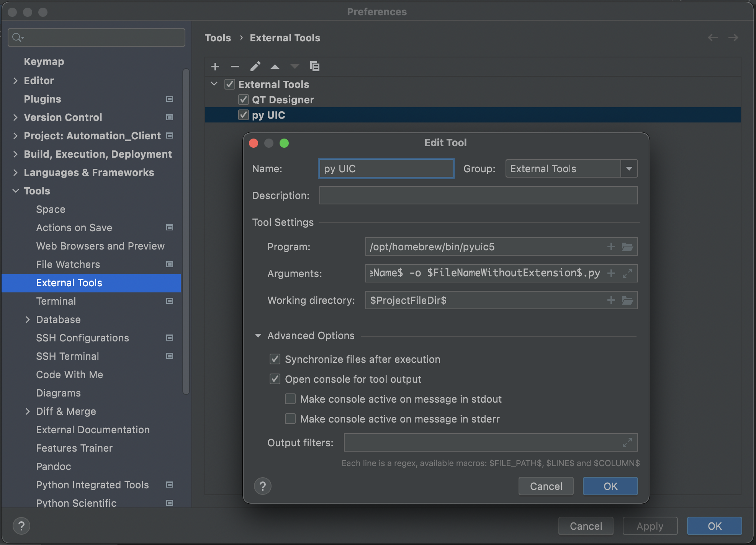This screenshot has height=545, width=756.
Task: Move tool down with the down arrow icon
Action: [295, 67]
